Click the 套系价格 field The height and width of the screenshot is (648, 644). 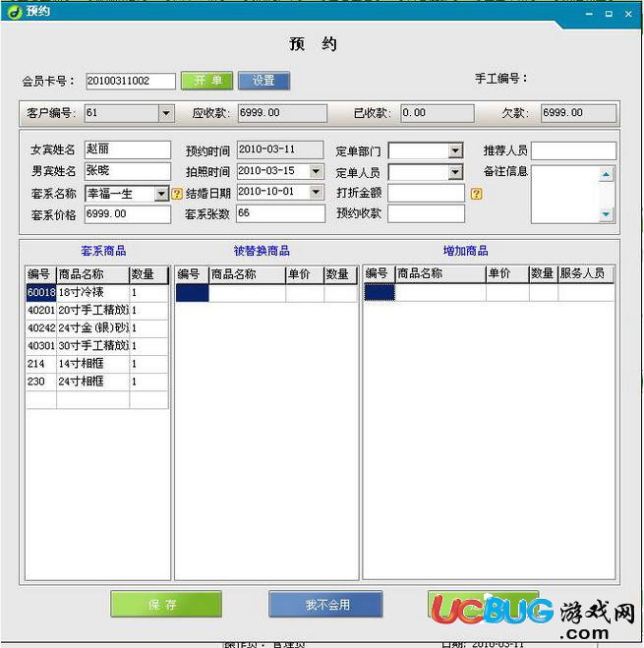[128, 214]
